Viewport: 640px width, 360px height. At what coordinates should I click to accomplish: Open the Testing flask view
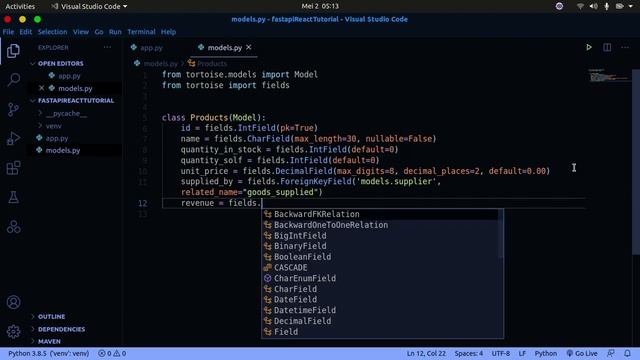point(13,197)
